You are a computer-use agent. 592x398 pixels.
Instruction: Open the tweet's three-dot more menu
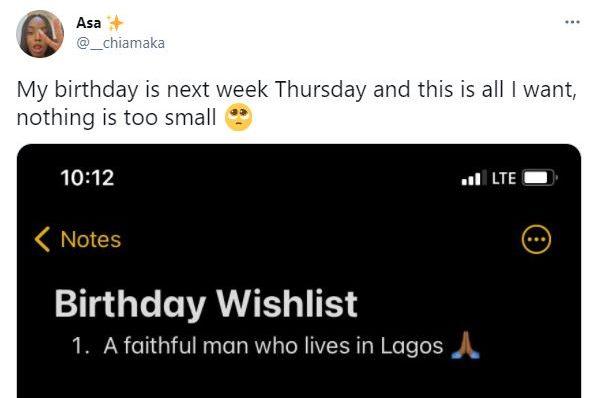[572, 22]
